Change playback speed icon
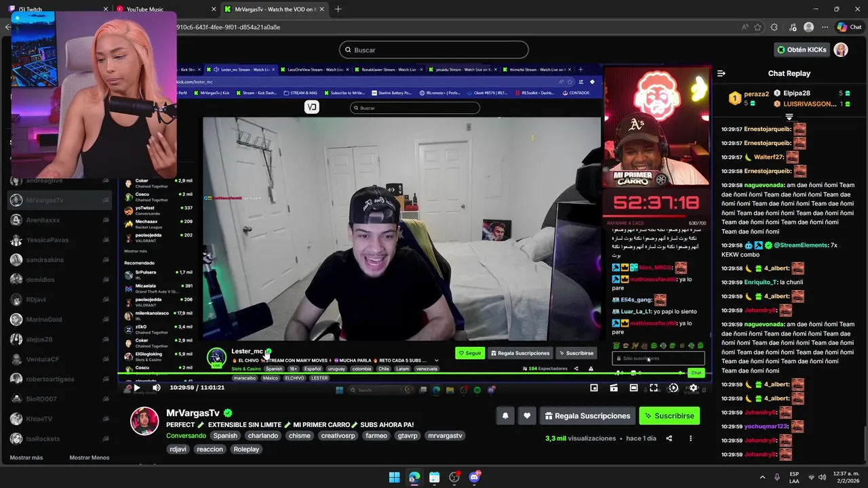This screenshot has width=868, height=488. tap(673, 388)
